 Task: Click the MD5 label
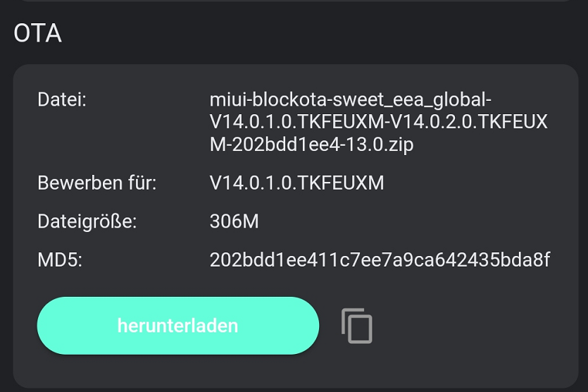(x=60, y=260)
